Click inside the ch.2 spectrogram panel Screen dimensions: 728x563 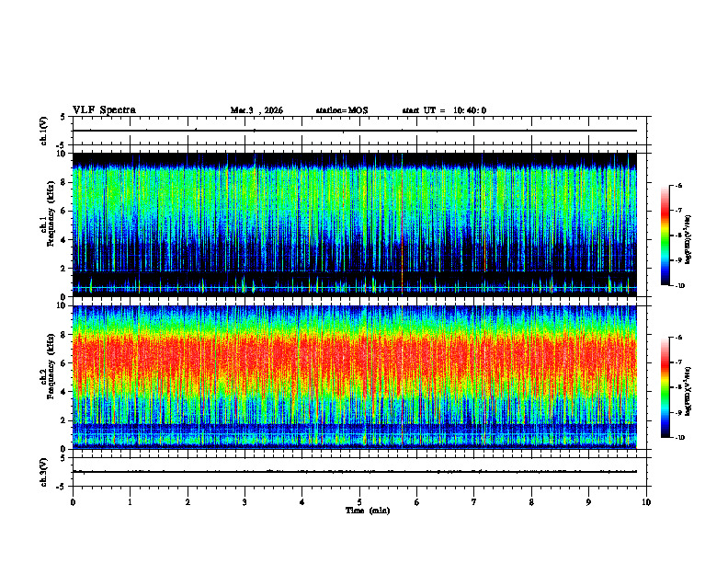pos(354,377)
